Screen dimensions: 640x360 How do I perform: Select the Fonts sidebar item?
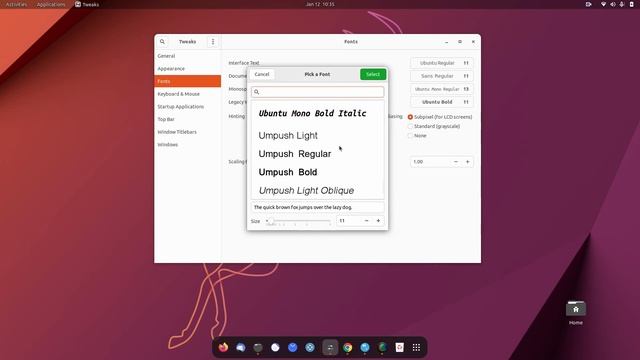point(188,81)
